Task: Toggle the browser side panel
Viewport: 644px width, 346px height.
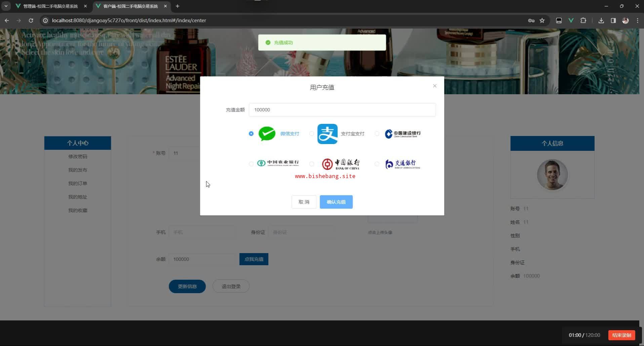Action: pyautogui.click(x=613, y=21)
